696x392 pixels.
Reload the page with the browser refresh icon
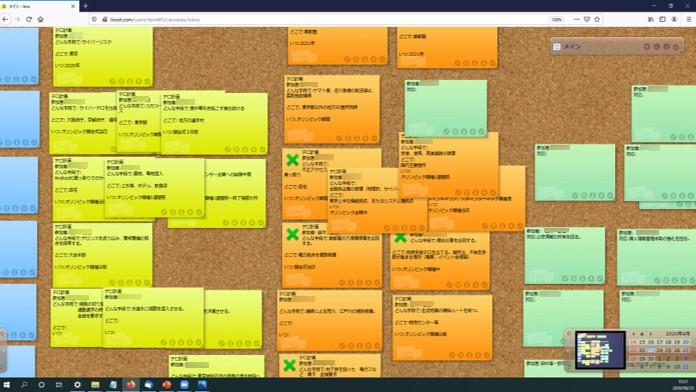(29, 20)
